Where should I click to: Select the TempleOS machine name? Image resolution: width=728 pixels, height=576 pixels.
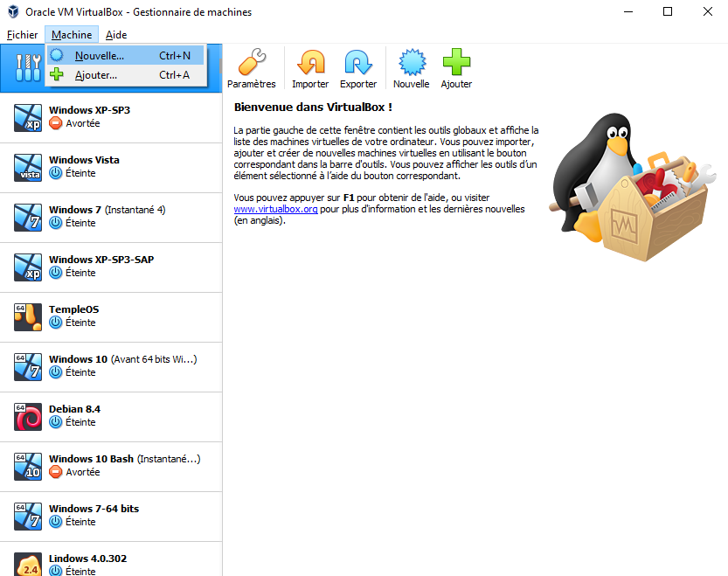[x=73, y=309]
